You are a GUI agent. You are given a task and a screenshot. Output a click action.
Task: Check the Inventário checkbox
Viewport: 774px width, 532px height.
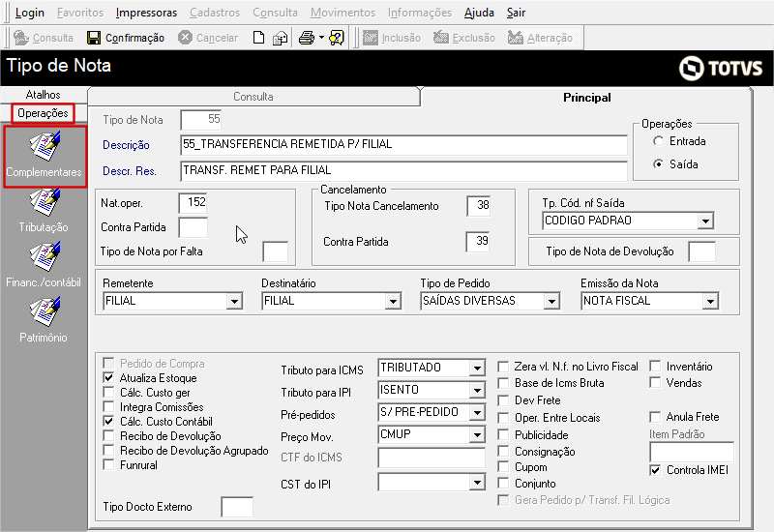(x=655, y=367)
